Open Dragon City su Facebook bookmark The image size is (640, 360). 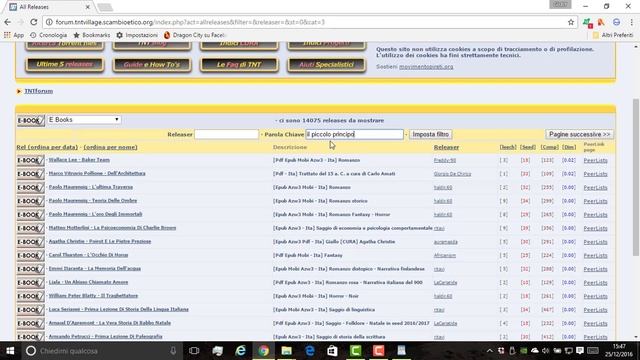click(195, 35)
